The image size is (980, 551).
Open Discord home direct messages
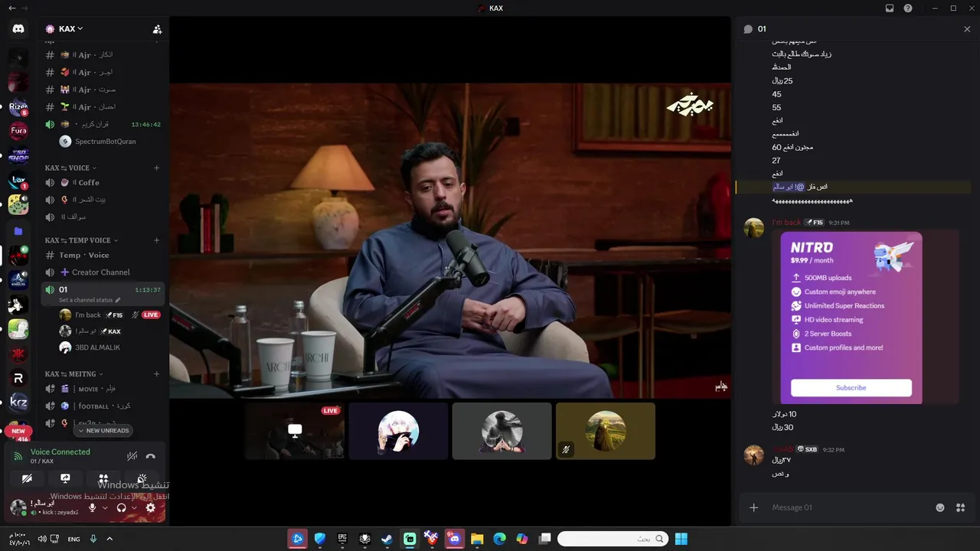(18, 29)
